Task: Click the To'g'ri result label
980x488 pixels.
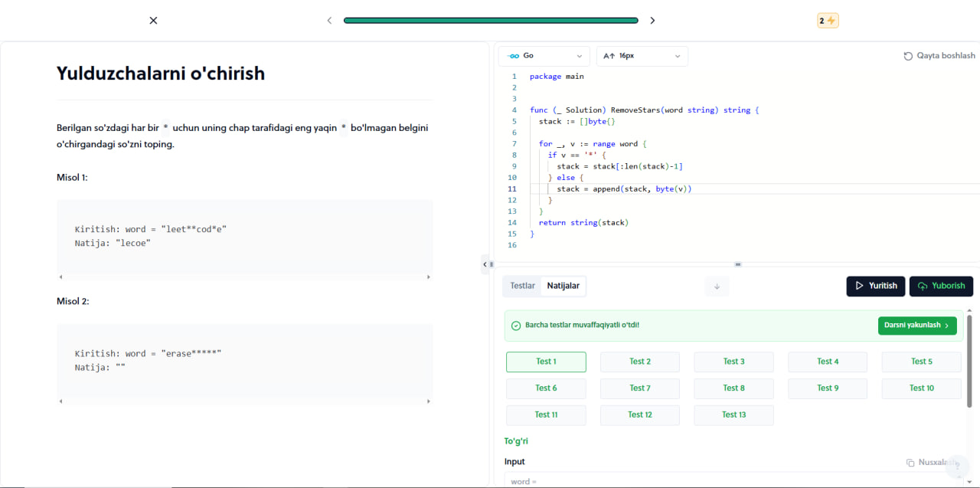Action: (x=516, y=441)
